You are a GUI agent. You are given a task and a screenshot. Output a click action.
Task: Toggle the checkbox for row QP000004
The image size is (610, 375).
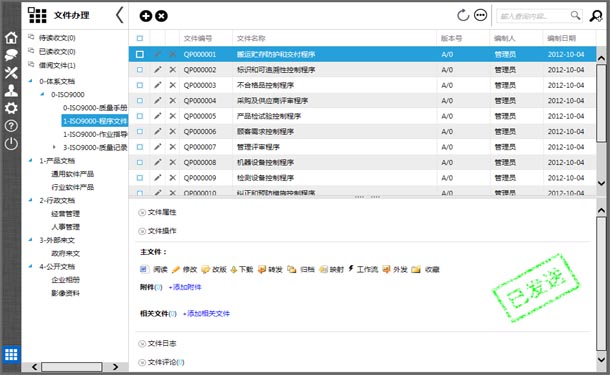[x=140, y=100]
